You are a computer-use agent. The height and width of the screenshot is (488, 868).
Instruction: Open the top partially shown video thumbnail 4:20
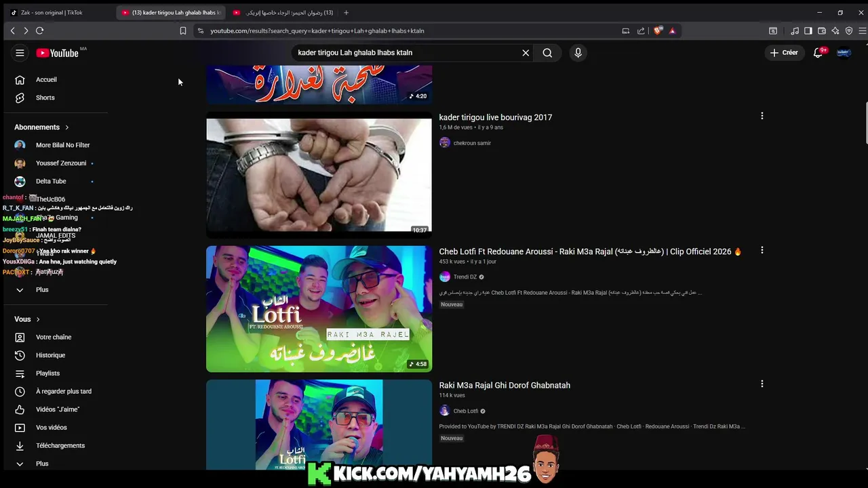(x=319, y=85)
